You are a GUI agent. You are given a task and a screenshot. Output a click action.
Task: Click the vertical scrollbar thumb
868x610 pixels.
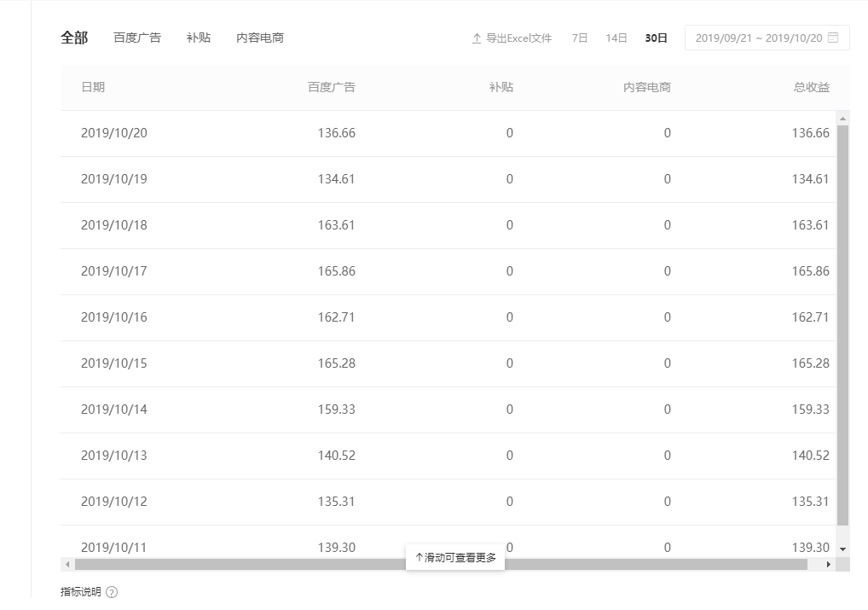pyautogui.click(x=842, y=324)
